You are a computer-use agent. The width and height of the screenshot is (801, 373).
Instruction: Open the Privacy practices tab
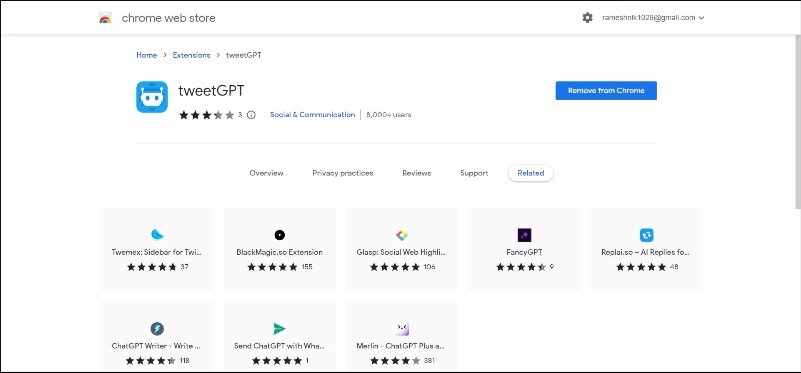[x=343, y=173]
